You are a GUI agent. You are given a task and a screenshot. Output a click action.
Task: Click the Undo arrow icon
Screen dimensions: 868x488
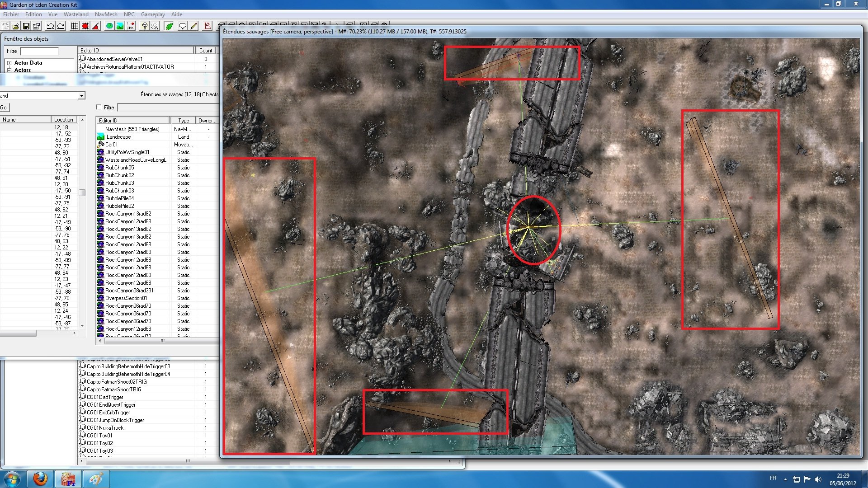[x=50, y=26]
